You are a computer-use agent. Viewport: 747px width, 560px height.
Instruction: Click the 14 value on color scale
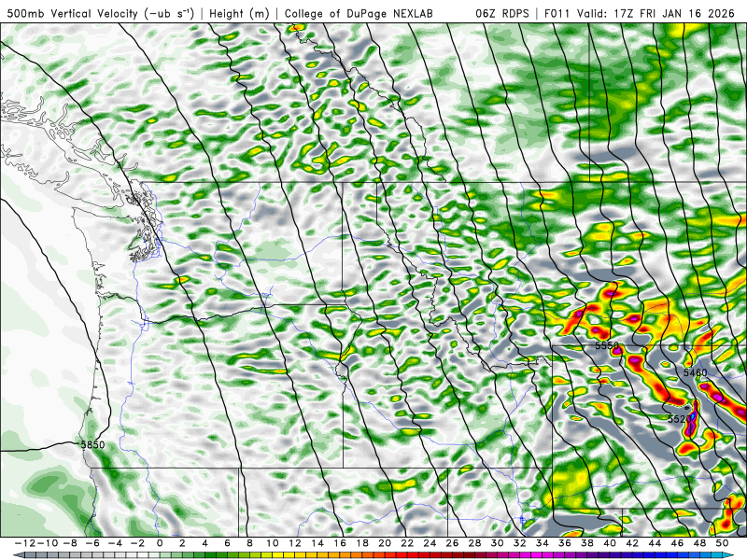pyautogui.click(x=317, y=543)
